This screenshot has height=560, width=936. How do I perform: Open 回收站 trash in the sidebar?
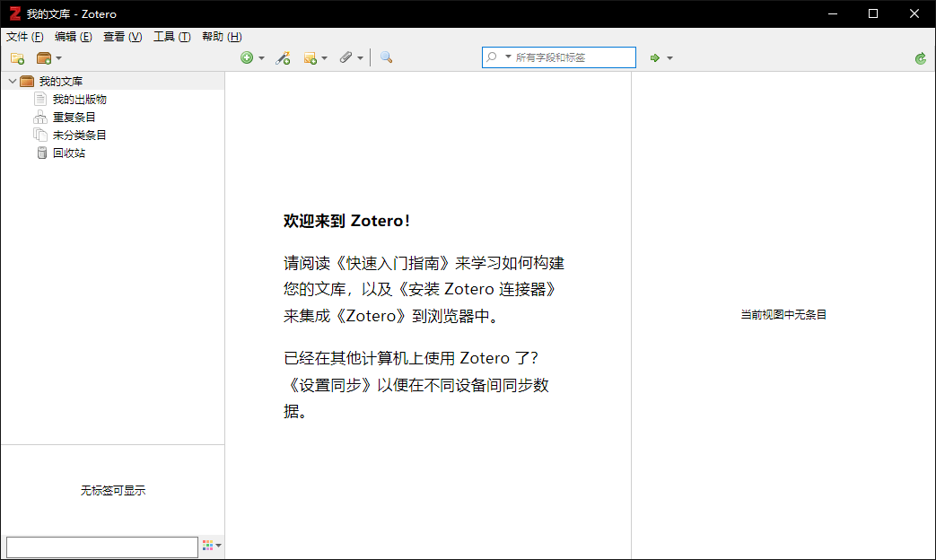pos(68,153)
